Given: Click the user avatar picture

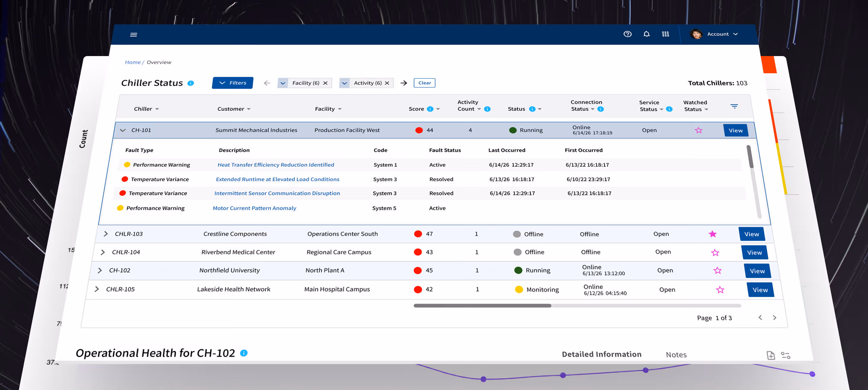Looking at the screenshot, I should click(696, 34).
